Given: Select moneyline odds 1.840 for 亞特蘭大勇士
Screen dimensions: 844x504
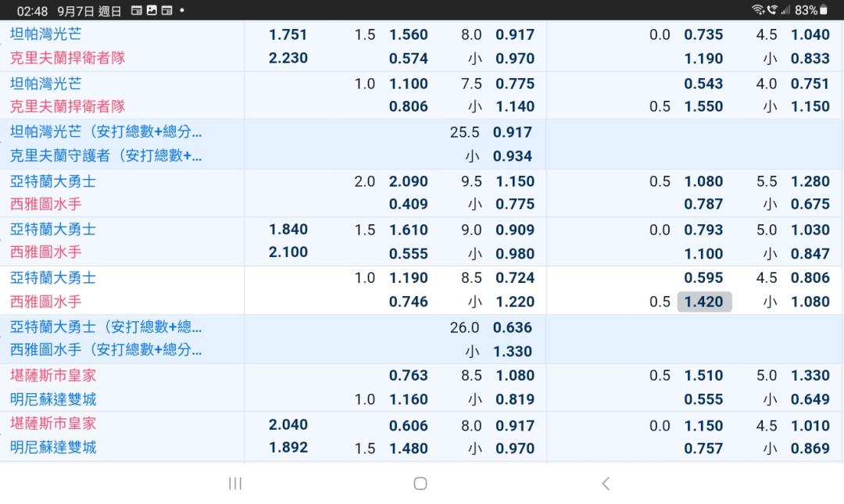Looking at the screenshot, I should (x=288, y=230).
